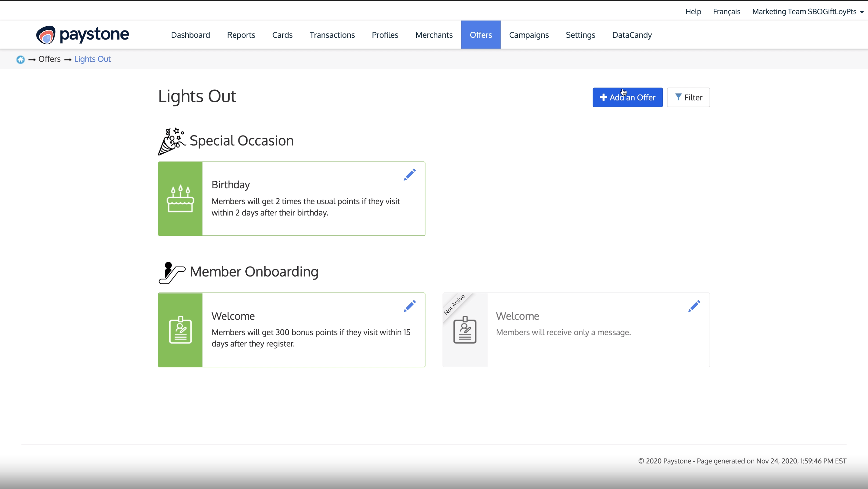Open DataCandy from the top navigation
This screenshot has height=489, width=868.
click(x=632, y=34)
